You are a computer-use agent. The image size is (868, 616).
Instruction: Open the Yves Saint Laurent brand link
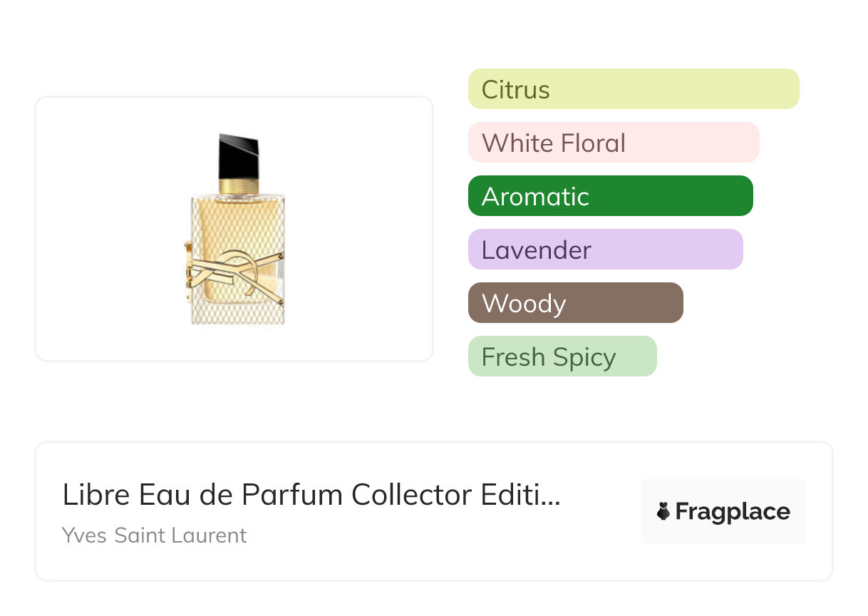154,535
